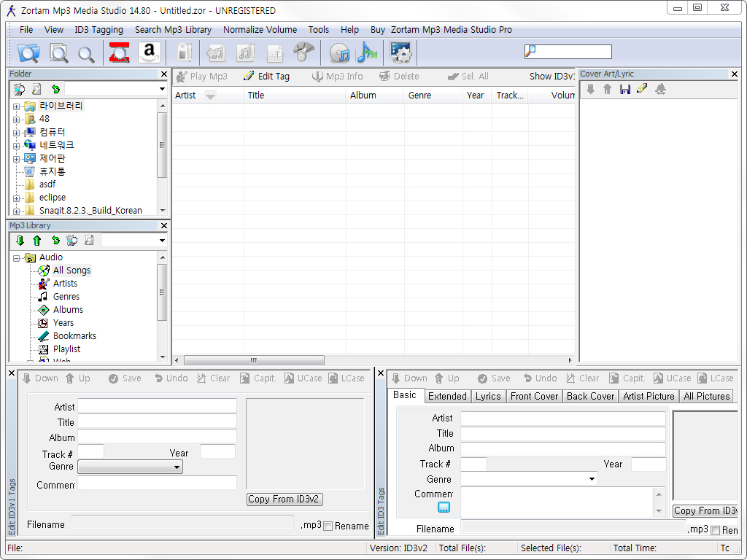Expand the 컴퓨터 tree node

click(x=16, y=133)
